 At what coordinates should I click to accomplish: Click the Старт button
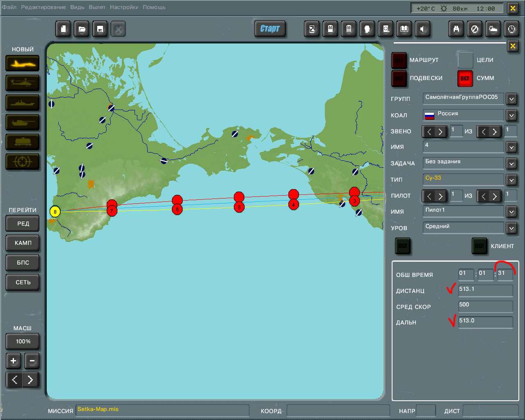point(270,29)
